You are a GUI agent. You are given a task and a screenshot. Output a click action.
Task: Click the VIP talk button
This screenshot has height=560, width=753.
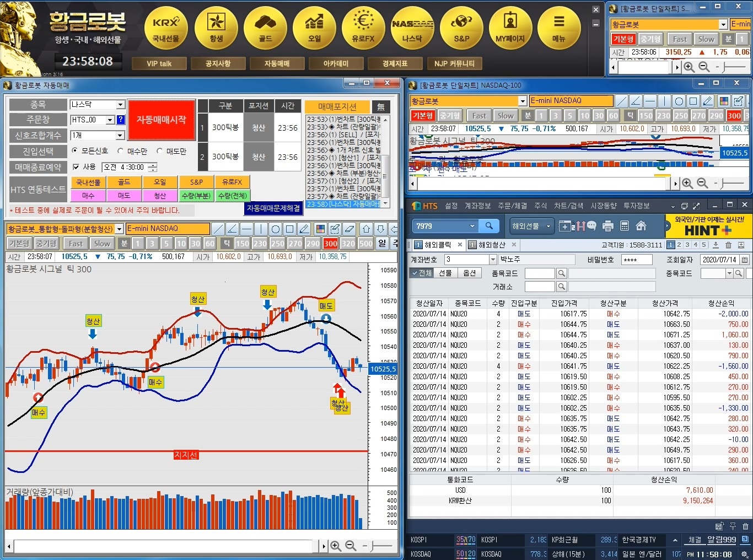tap(159, 63)
